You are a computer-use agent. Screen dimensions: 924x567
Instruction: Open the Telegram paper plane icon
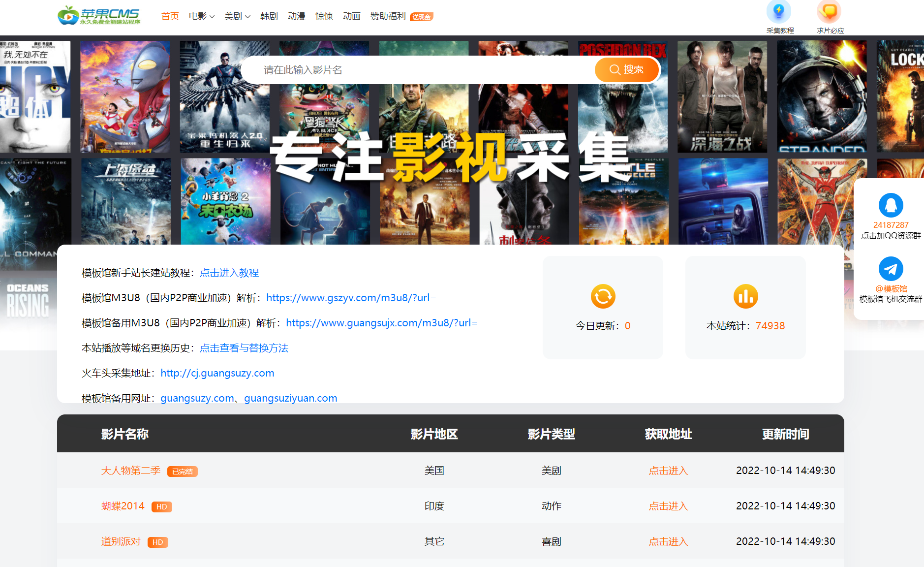click(x=891, y=269)
